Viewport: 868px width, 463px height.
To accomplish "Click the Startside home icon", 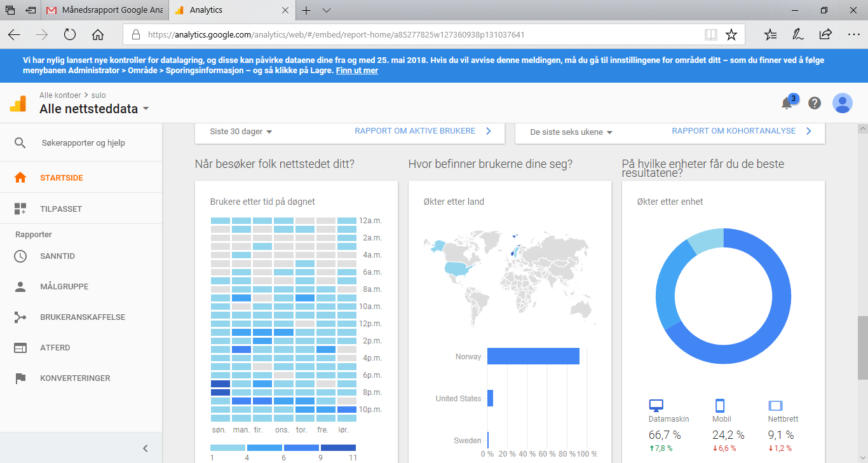I will point(20,178).
